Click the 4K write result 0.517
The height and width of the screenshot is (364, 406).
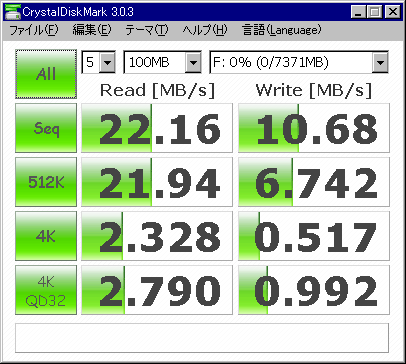314,236
